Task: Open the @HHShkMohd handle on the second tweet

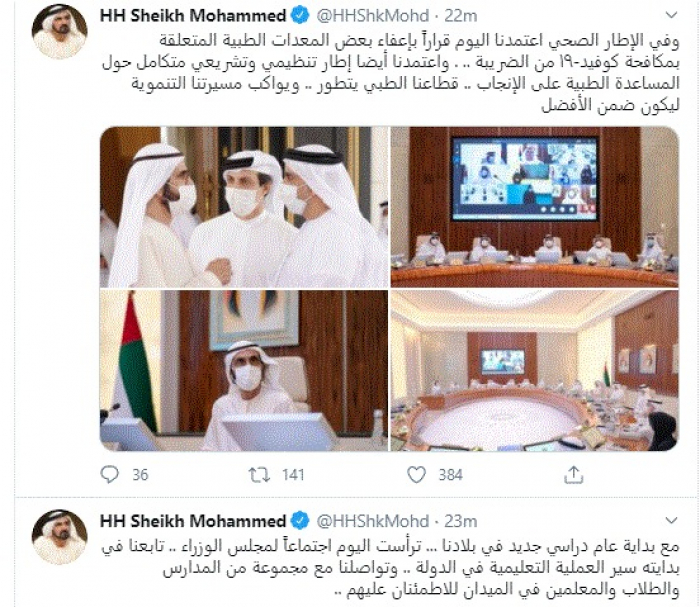Action: (x=373, y=521)
